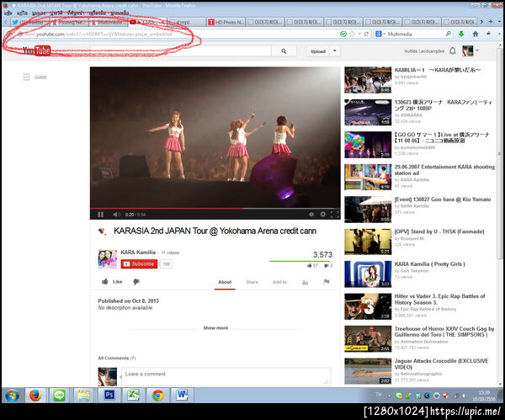Open the notifications bell
The width and height of the screenshot is (505, 420).
(x=453, y=51)
